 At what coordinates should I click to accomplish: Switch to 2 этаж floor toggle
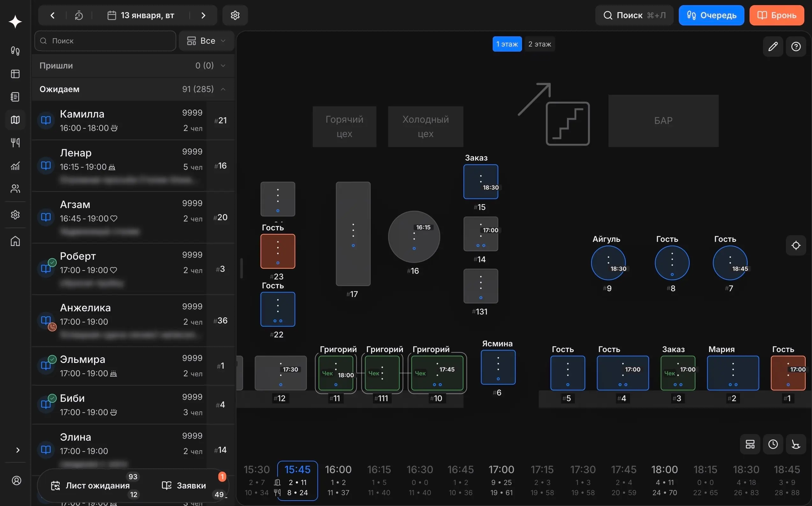[x=539, y=44]
